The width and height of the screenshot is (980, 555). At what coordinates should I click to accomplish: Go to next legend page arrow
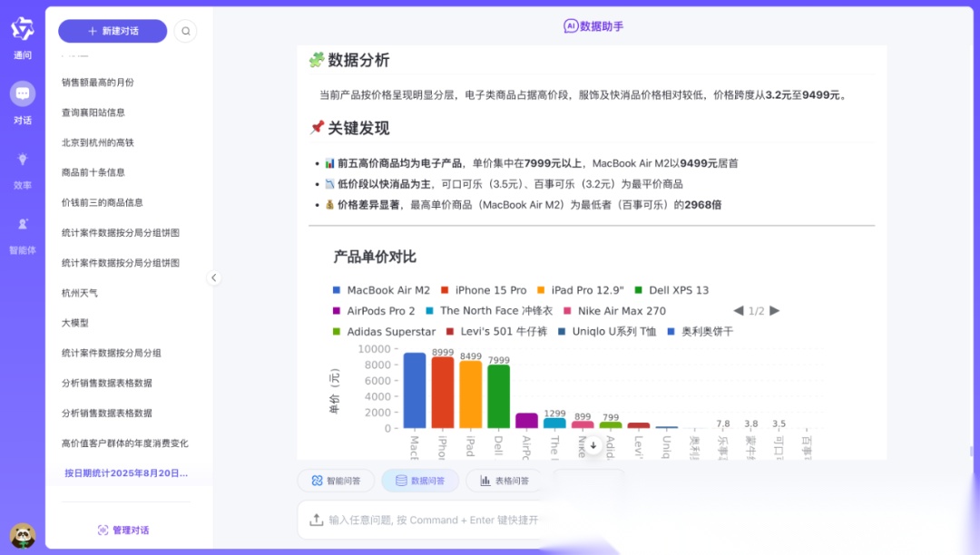point(774,311)
